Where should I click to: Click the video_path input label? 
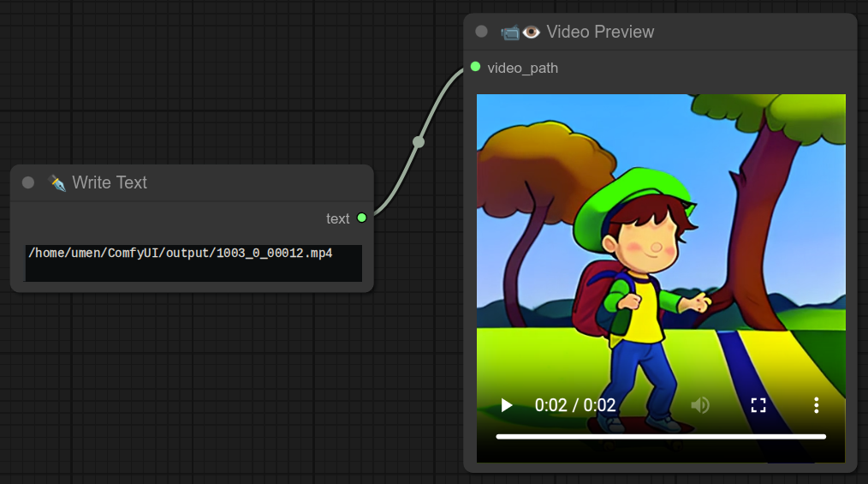(x=522, y=68)
